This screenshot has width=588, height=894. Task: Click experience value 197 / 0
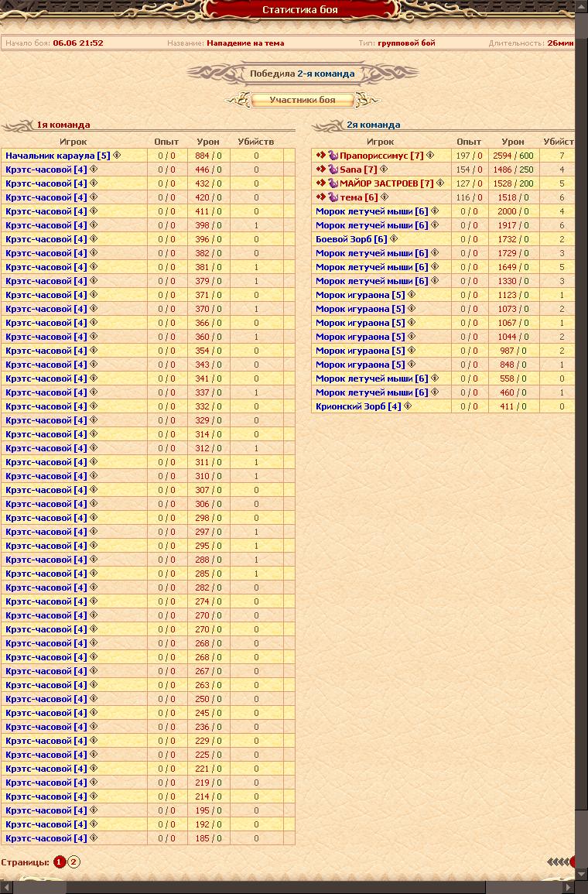coord(469,156)
